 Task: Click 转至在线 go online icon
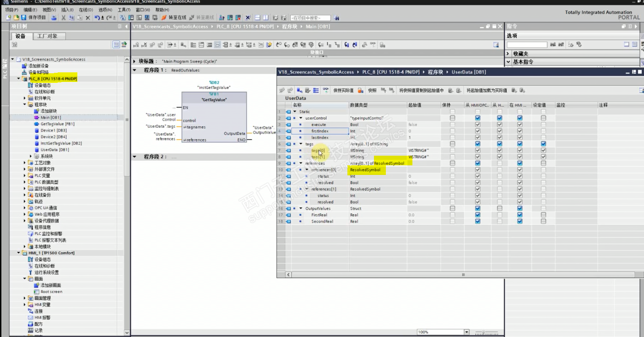click(164, 18)
